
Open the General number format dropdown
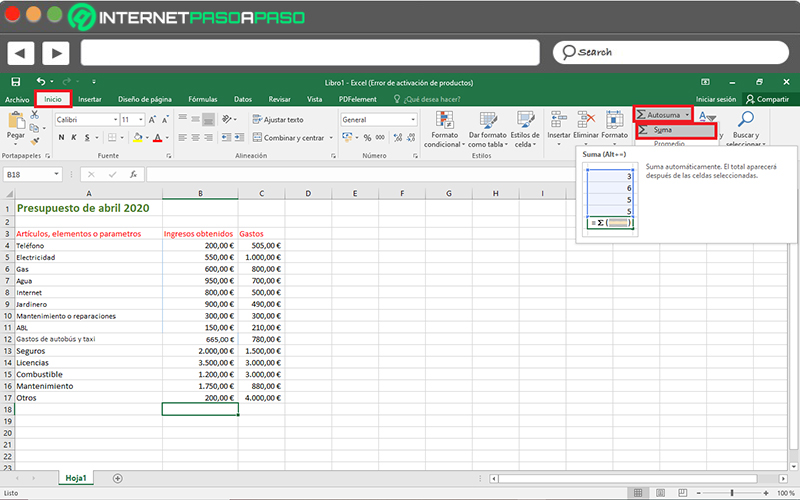pyautogui.click(x=413, y=120)
